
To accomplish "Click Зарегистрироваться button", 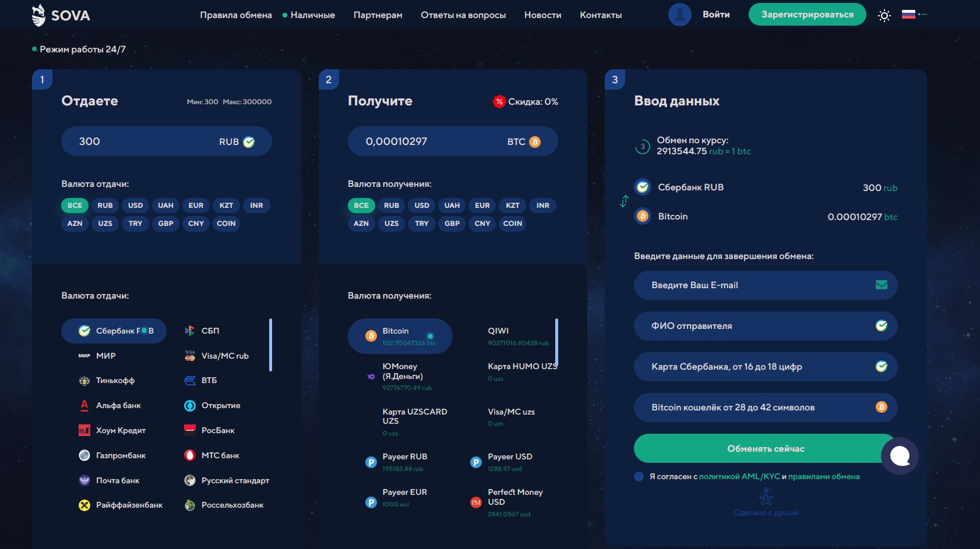I will coord(807,15).
